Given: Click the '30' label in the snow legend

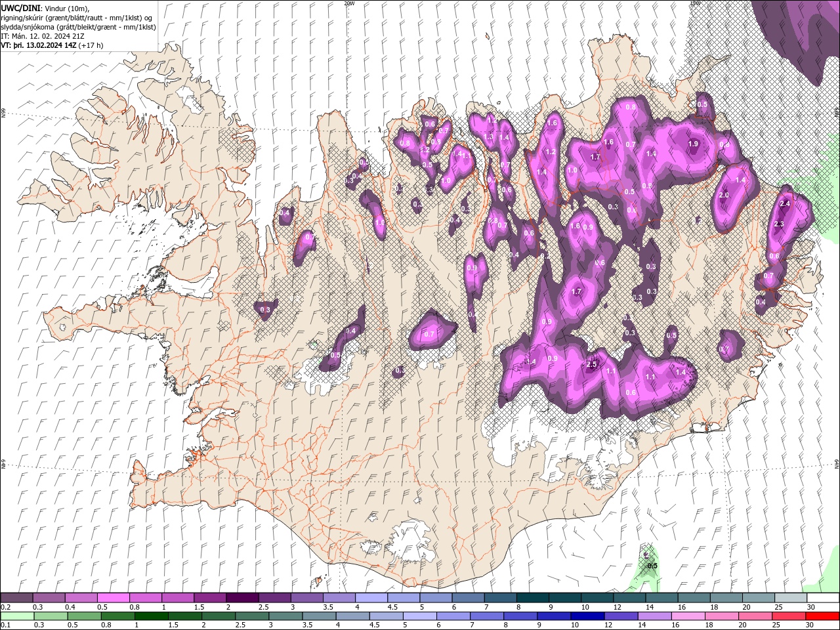Looking at the screenshot, I should click(810, 607).
